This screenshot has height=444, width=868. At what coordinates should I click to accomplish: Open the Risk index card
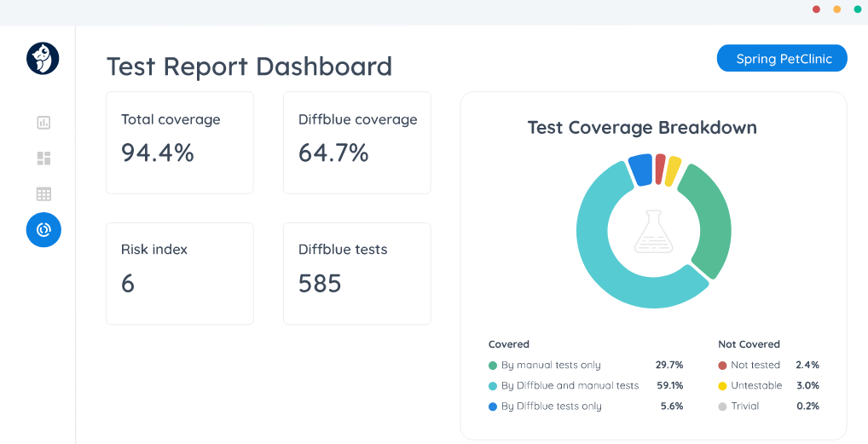[180, 273]
